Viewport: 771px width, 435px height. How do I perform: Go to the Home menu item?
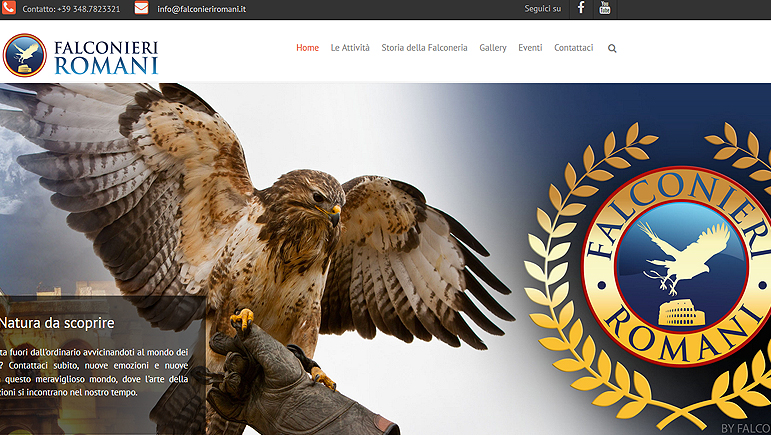point(307,48)
